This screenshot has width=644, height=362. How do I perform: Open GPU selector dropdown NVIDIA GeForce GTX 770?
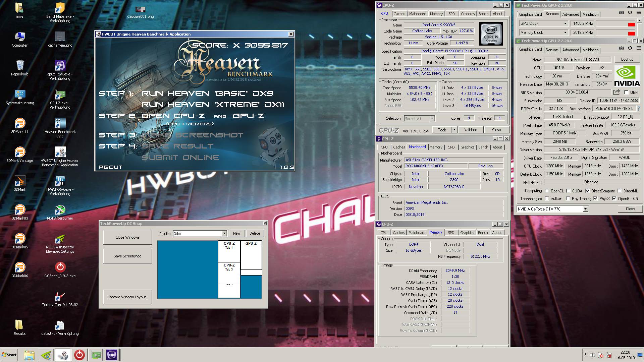(x=585, y=209)
